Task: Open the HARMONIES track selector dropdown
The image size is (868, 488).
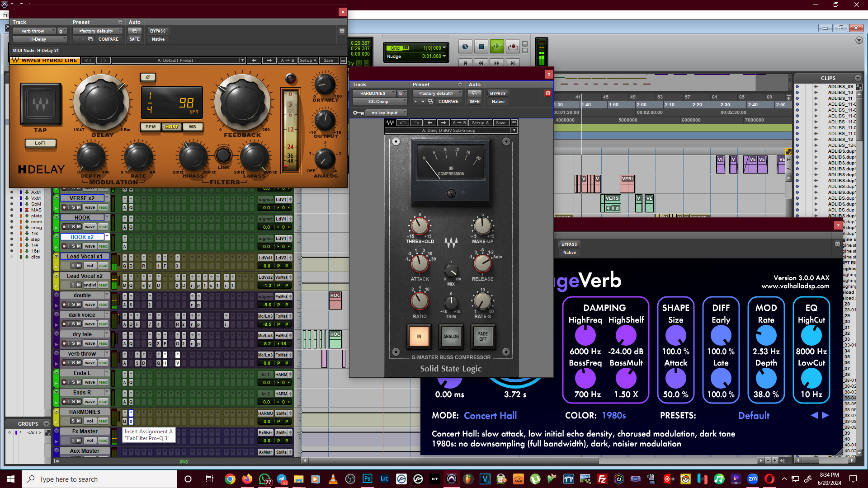Action: (x=374, y=94)
